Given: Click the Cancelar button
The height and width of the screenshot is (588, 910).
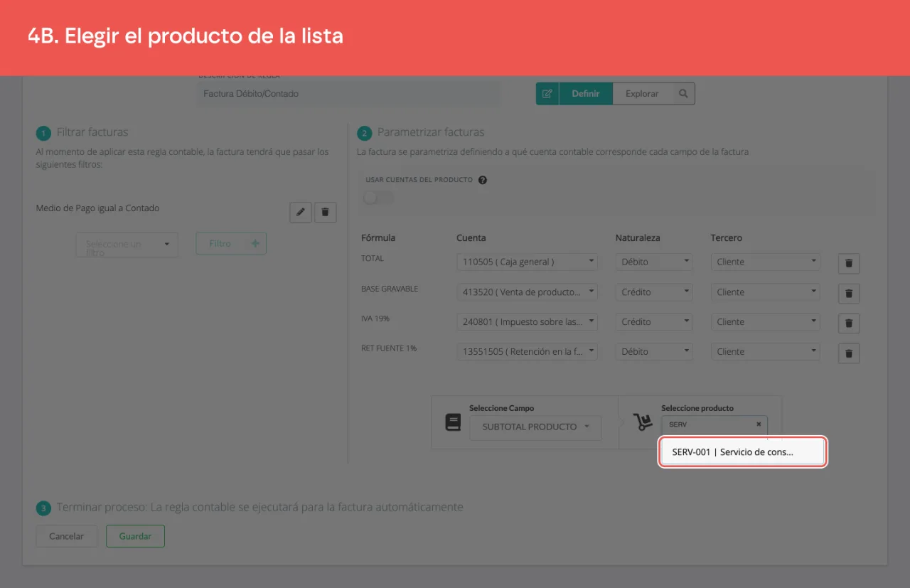Looking at the screenshot, I should click(67, 536).
